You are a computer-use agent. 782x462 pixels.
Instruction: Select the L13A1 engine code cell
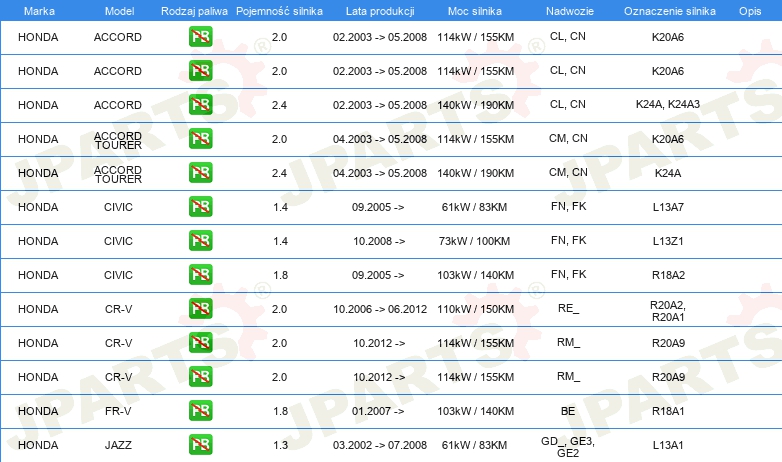(x=668, y=445)
